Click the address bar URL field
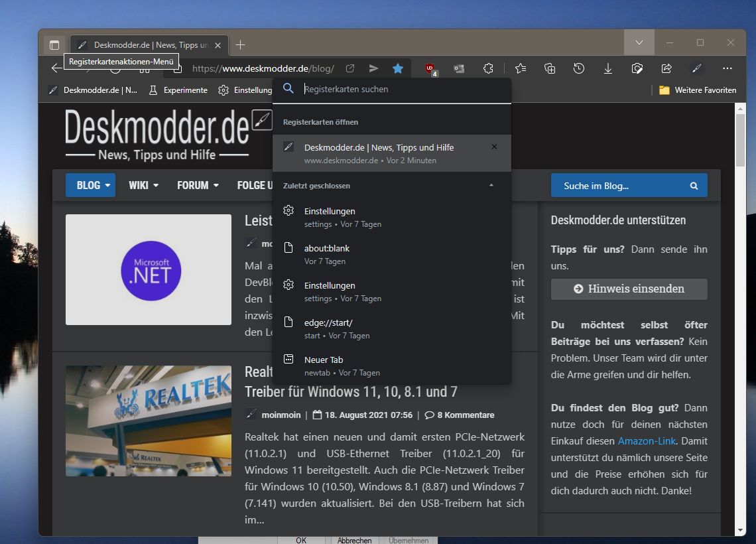756x544 pixels. tap(263, 68)
